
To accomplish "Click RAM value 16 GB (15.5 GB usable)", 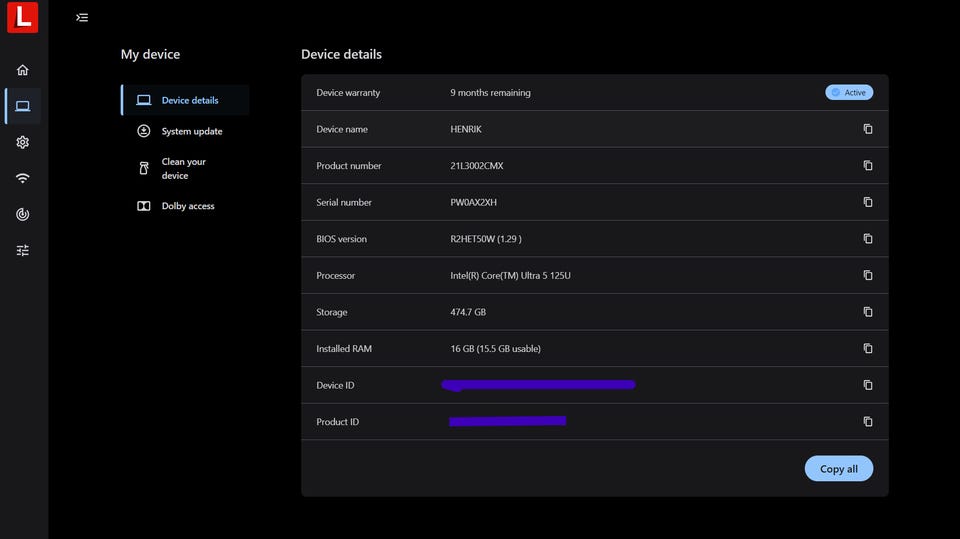I will pyautogui.click(x=495, y=349).
